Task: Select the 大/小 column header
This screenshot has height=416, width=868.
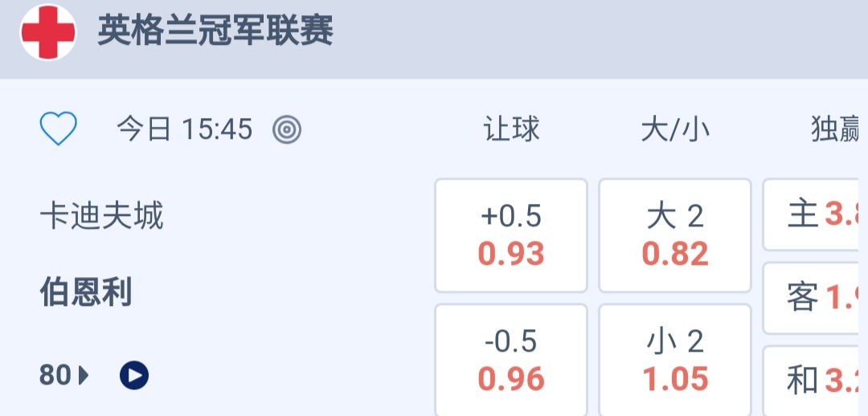Action: pos(675,129)
